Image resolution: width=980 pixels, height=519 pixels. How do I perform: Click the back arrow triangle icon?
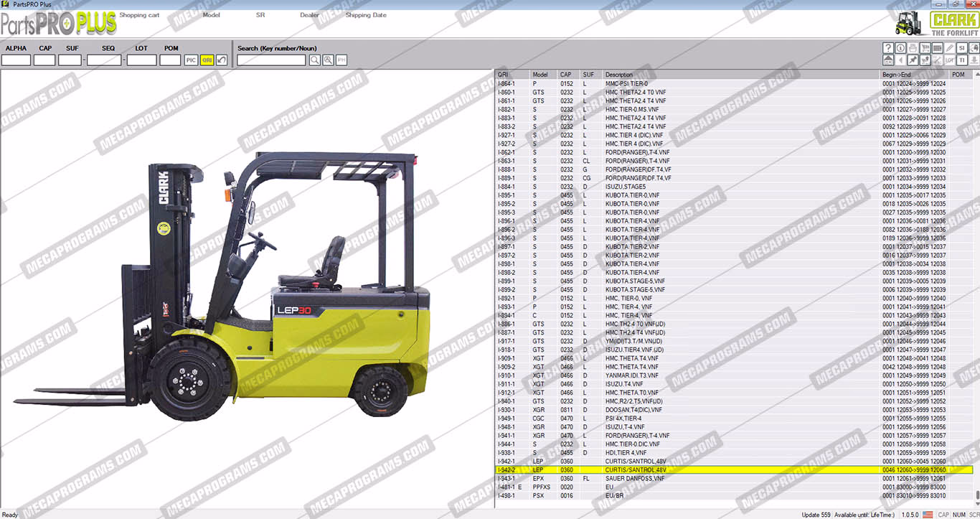click(900, 60)
